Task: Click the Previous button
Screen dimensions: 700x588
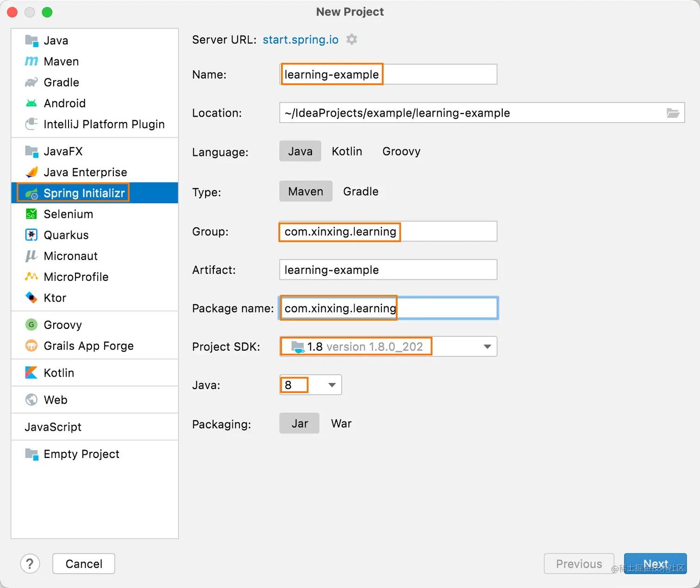Action: click(x=579, y=563)
